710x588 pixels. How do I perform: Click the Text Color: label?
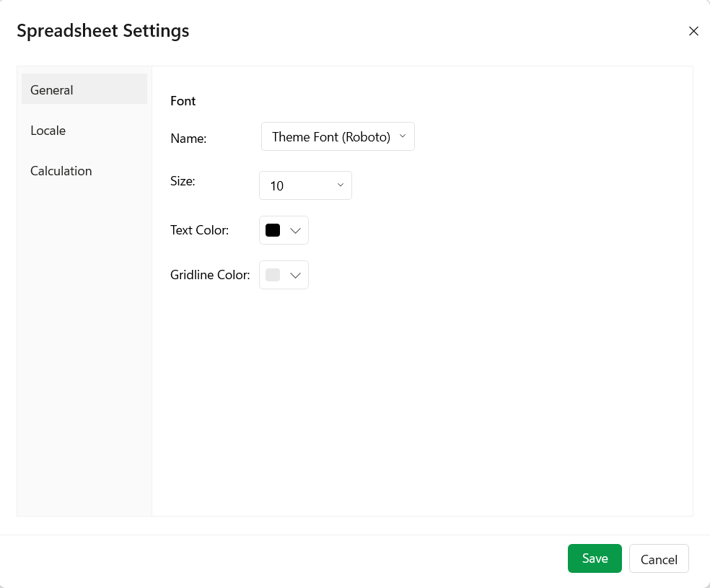[x=199, y=230]
